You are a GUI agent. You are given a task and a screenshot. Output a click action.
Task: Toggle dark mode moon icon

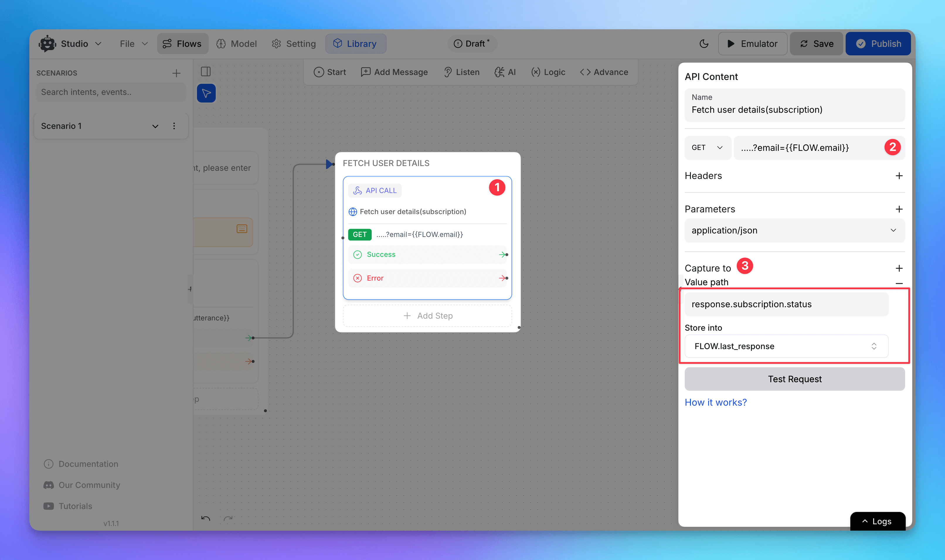tap(704, 44)
